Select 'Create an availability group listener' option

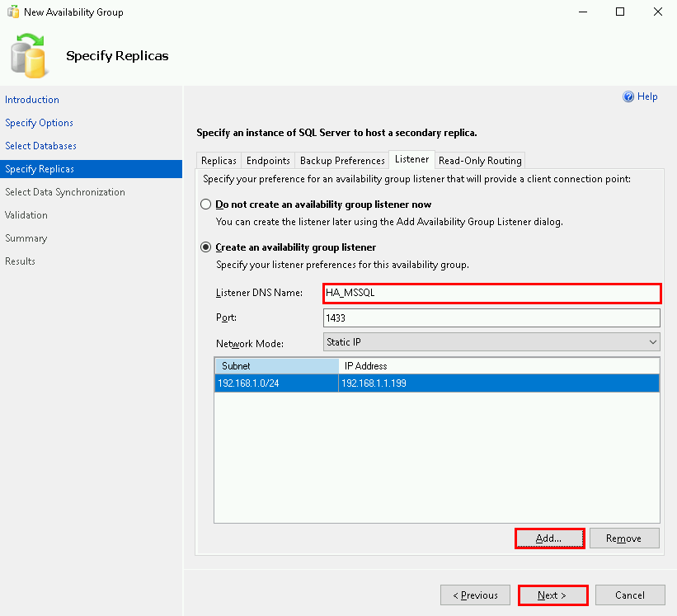click(205, 247)
